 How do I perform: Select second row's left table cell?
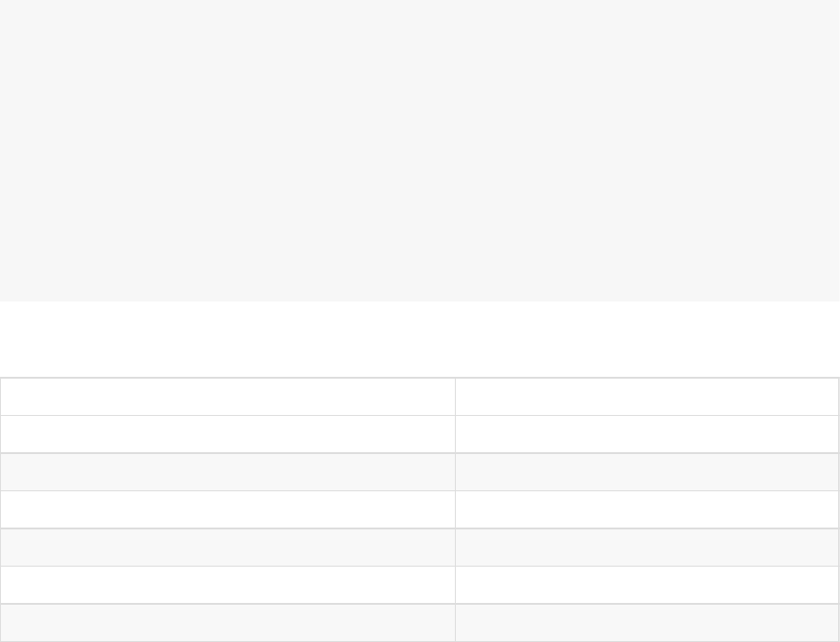pyautogui.click(x=228, y=434)
